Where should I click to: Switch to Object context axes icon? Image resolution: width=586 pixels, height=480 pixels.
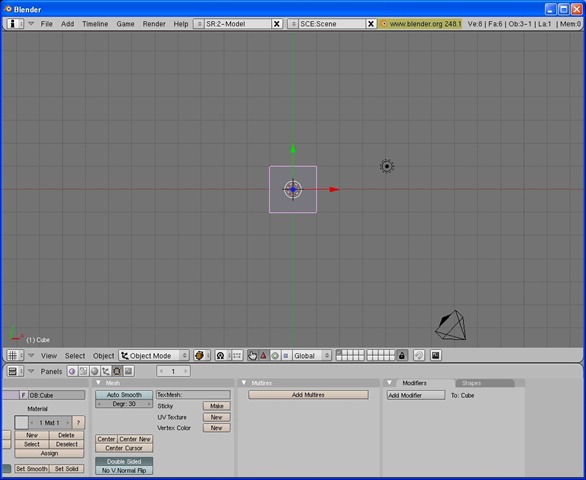[x=106, y=371]
